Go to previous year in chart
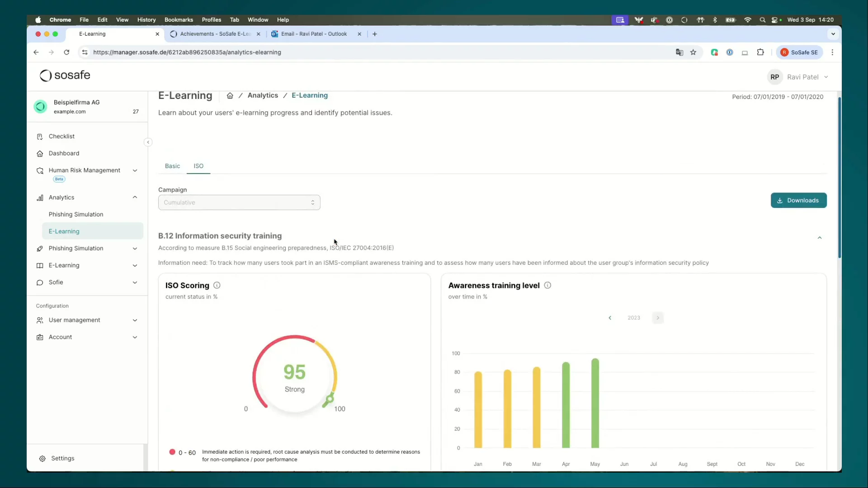This screenshot has height=488, width=868. [x=610, y=318]
